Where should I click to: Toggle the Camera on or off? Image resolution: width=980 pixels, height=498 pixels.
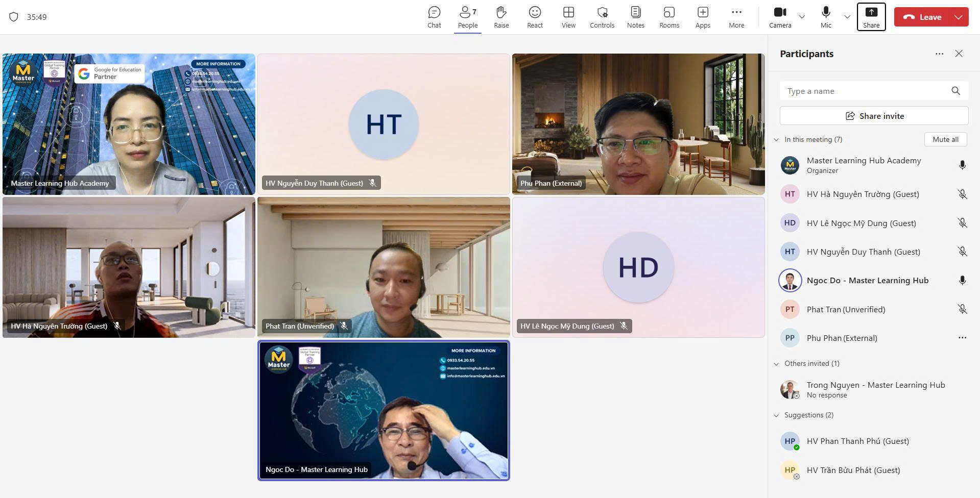click(x=780, y=17)
